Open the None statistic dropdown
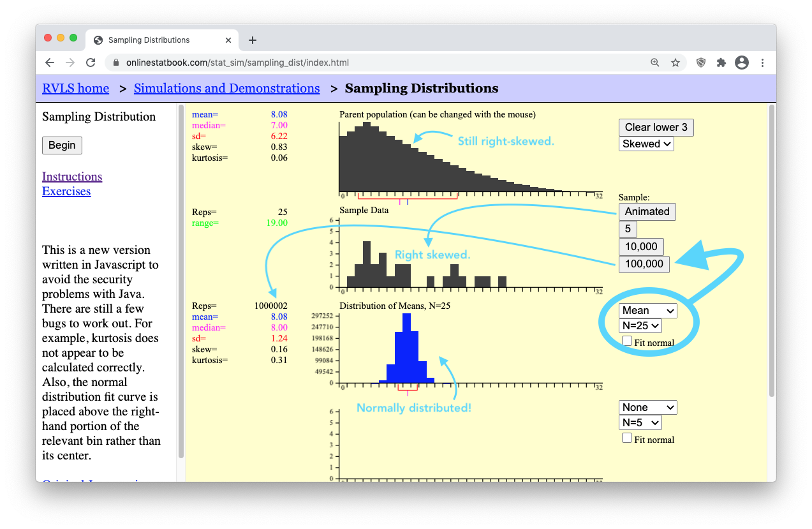 [647, 407]
